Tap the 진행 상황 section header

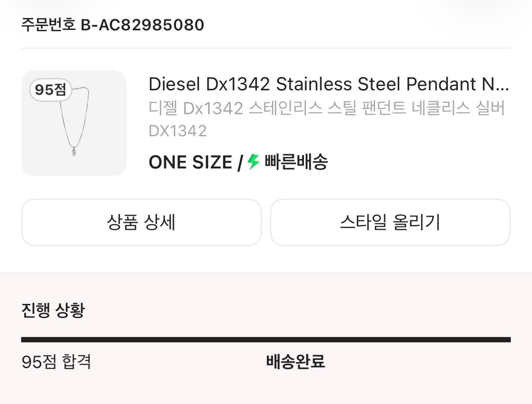coord(52,311)
